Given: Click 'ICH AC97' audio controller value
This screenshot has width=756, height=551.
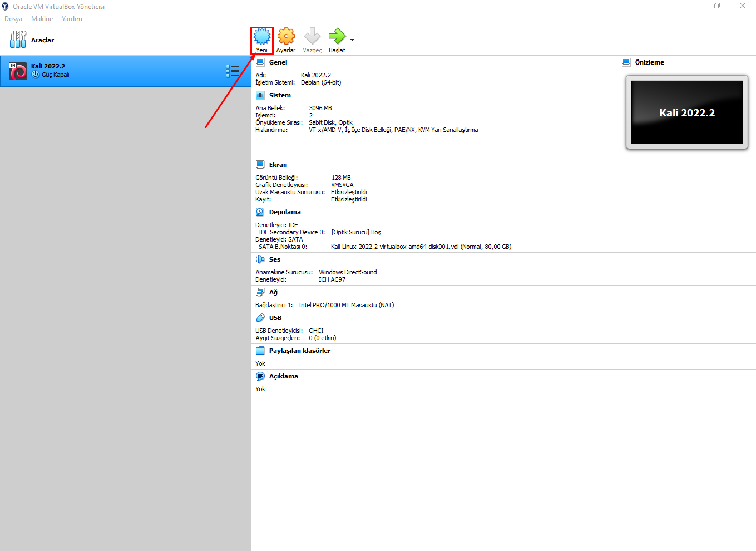Looking at the screenshot, I should point(332,279).
